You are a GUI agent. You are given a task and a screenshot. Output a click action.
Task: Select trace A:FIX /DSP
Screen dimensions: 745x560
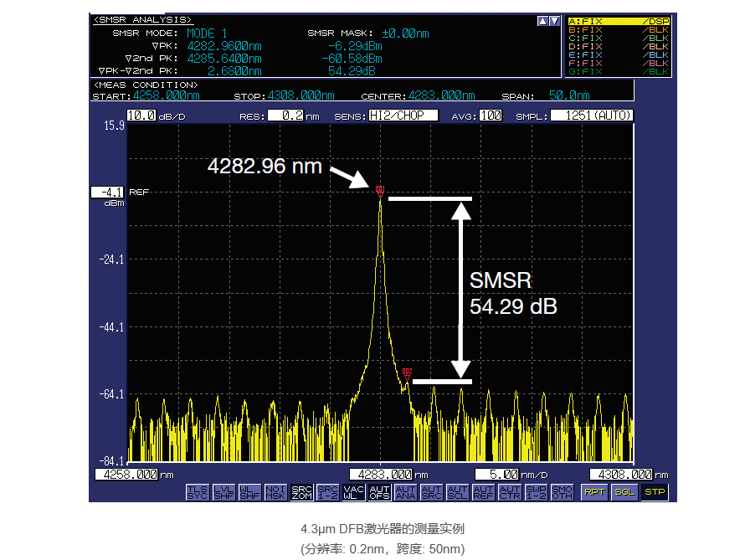(x=619, y=21)
